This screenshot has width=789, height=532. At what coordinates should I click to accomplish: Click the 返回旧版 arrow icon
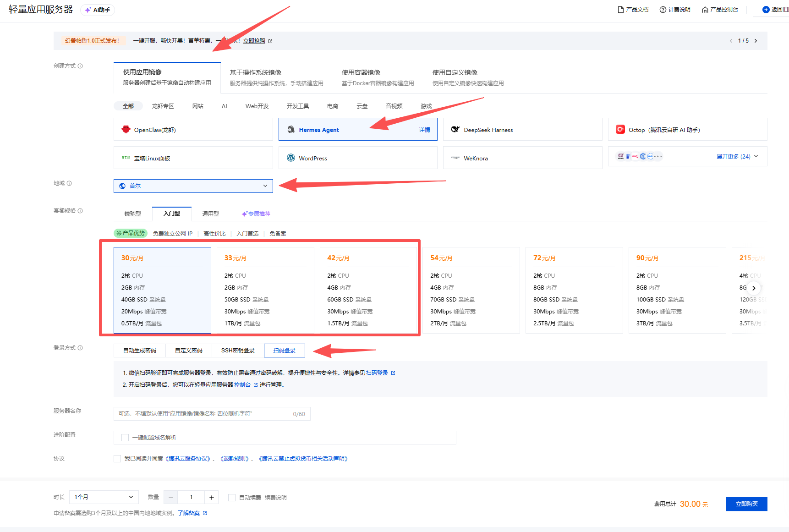[x=766, y=10]
